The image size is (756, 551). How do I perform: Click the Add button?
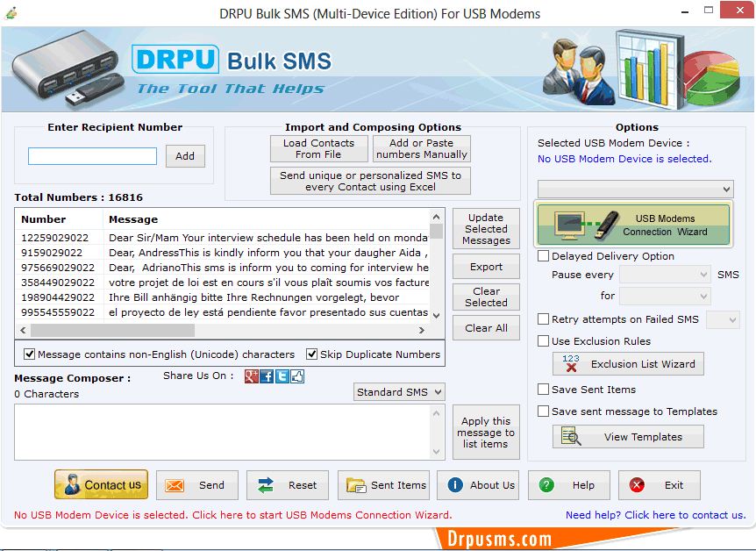coord(185,156)
